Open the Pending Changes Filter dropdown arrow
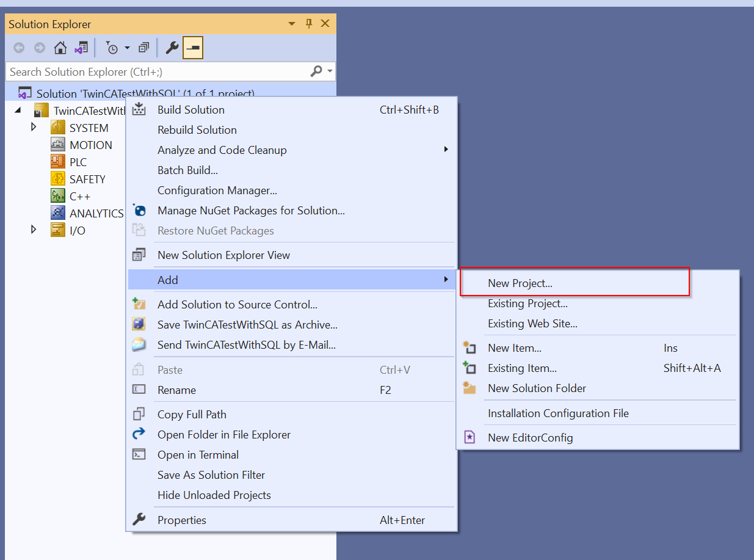The width and height of the screenshot is (754, 560). [127, 48]
